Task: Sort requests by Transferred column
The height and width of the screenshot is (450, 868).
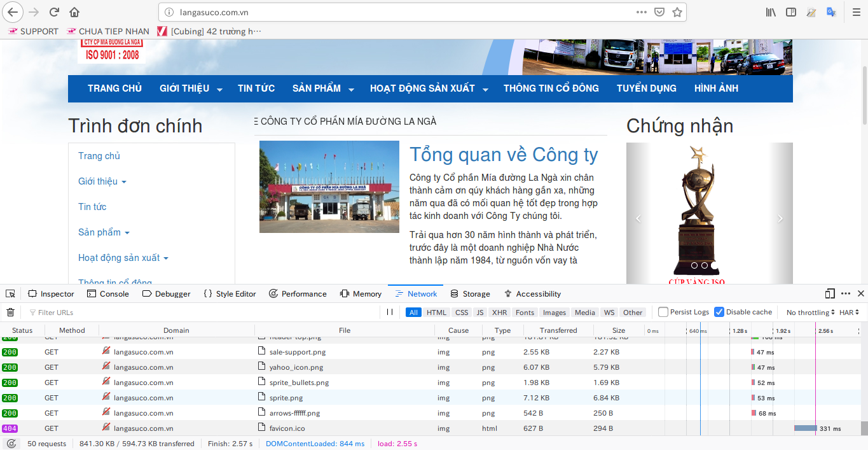Action: tap(558, 330)
